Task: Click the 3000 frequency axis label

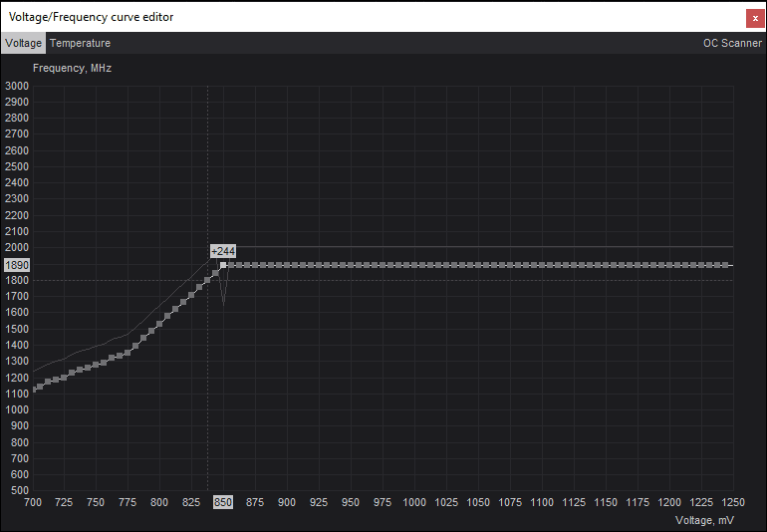Action: [17, 86]
